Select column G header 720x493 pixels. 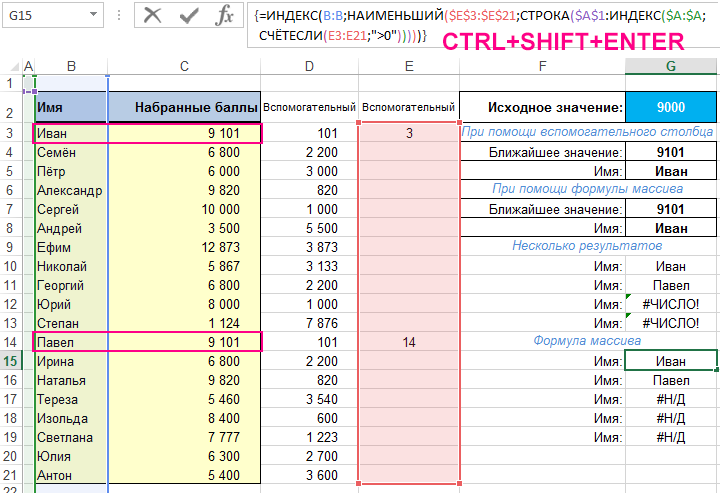(x=670, y=66)
